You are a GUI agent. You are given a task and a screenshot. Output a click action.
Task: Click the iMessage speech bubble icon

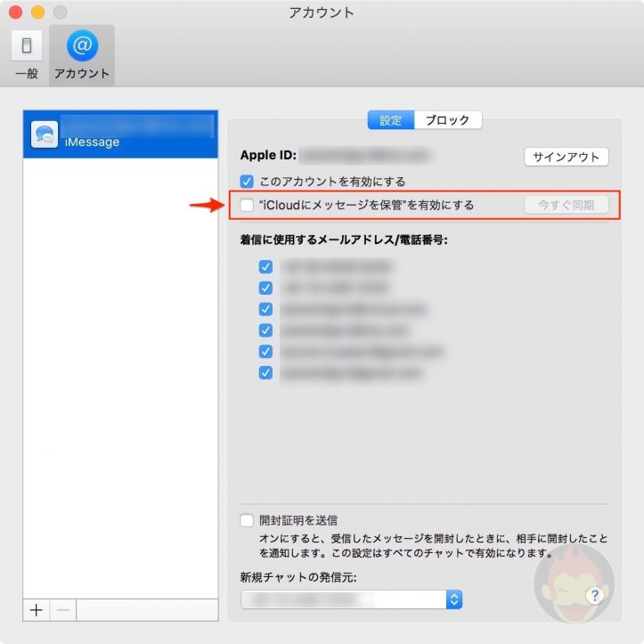click(45, 135)
